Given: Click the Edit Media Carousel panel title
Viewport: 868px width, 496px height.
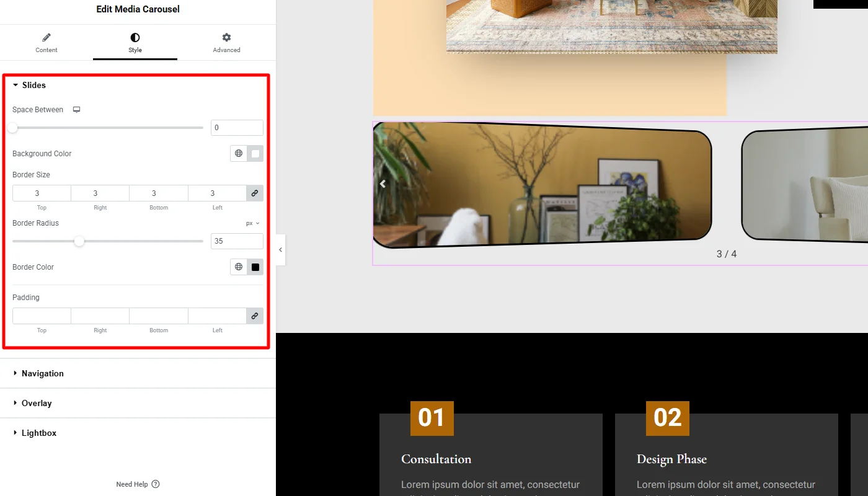Looking at the screenshot, I should 138,9.
